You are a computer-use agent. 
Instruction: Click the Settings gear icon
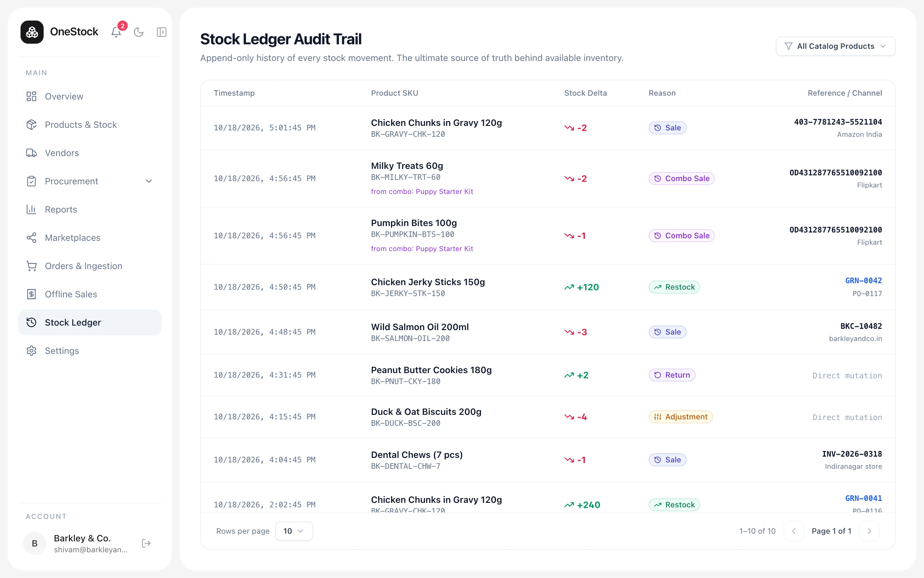pos(31,351)
